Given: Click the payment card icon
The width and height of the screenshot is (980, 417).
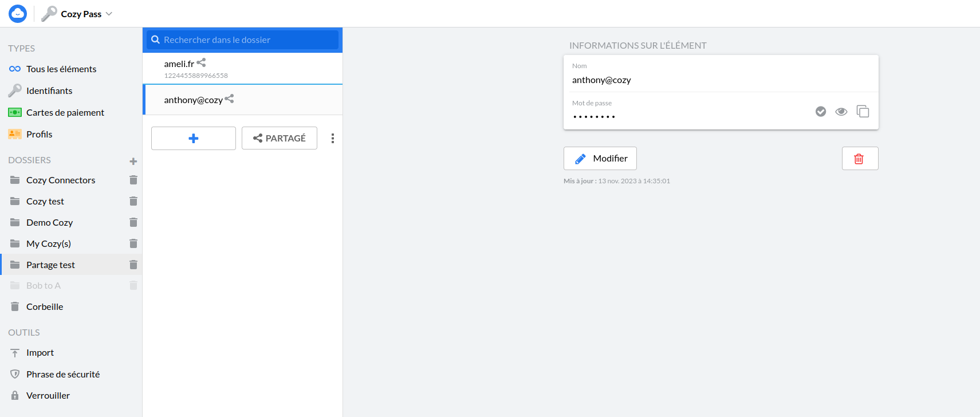Looking at the screenshot, I should tap(15, 112).
